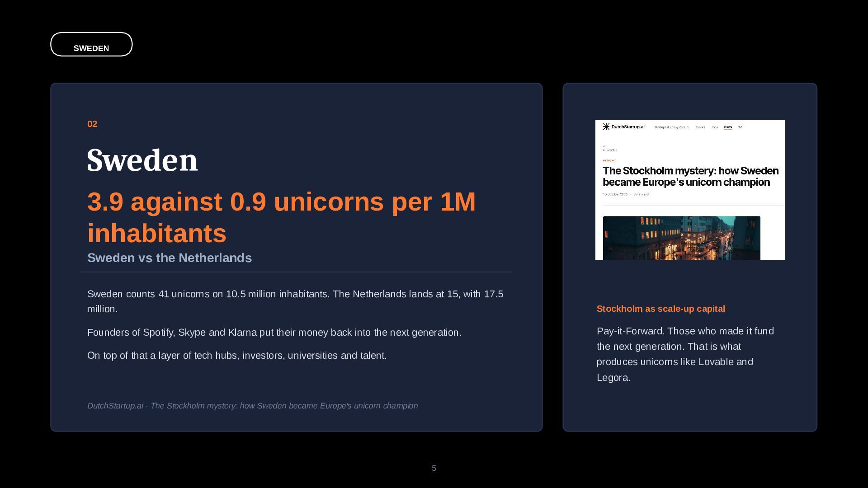Expand the Startups & ecosystem chevron

[x=688, y=127]
